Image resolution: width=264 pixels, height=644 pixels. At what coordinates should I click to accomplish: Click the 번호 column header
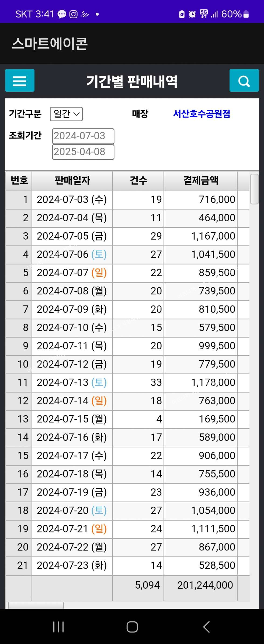pyautogui.click(x=19, y=180)
